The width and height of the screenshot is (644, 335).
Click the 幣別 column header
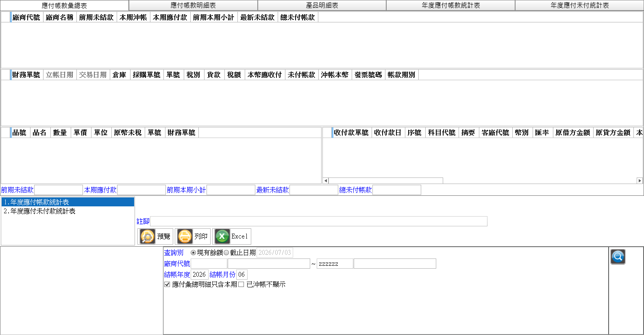tap(523, 133)
